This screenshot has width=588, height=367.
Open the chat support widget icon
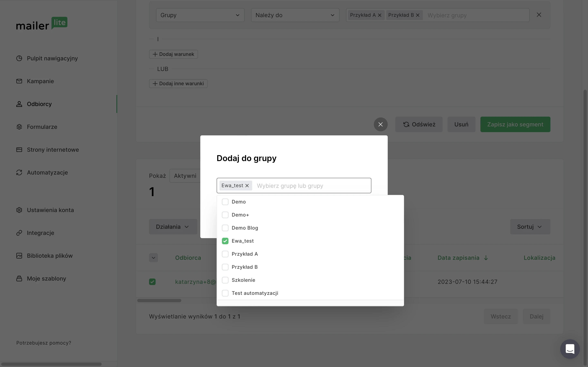click(x=570, y=349)
